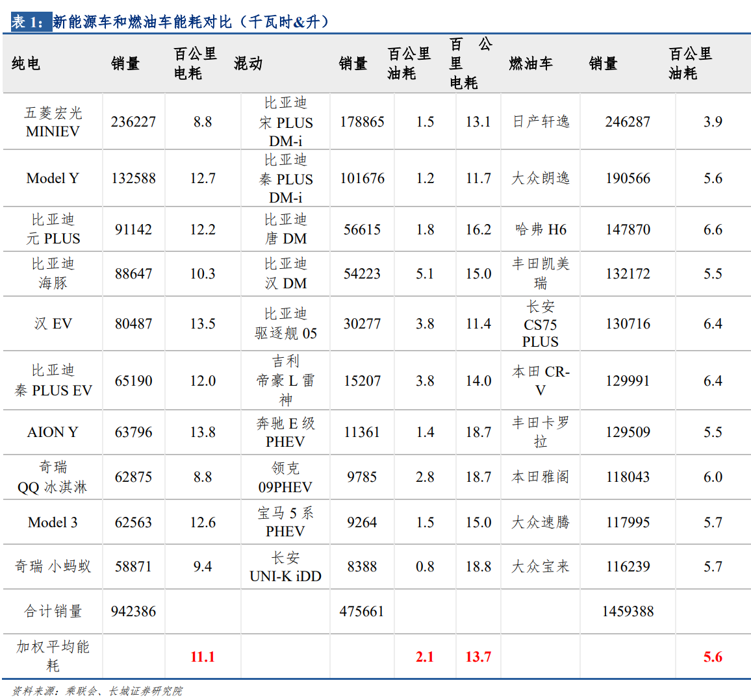This screenshot has width=751, height=700.
Task: Click the 百公里油耗 header for fuel cars
Action: [691, 64]
